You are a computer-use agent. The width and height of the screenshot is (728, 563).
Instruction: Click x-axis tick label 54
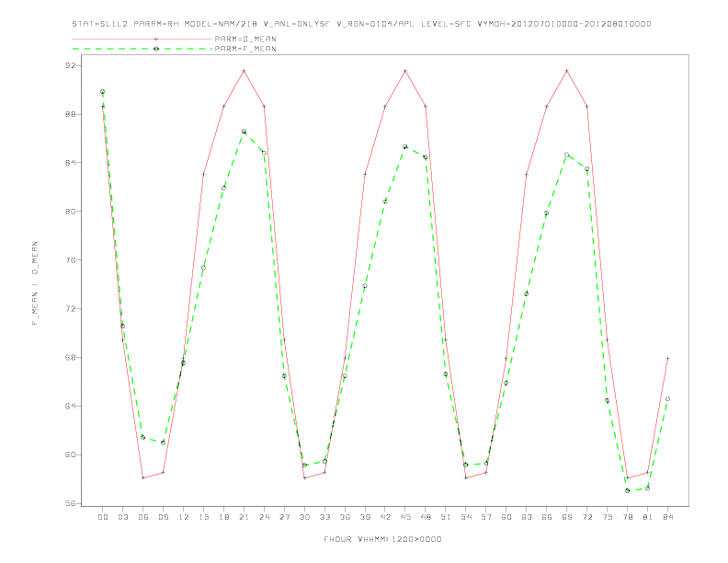point(466,517)
